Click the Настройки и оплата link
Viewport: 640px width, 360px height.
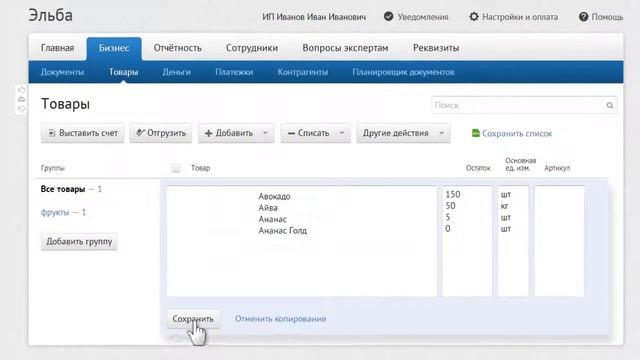click(x=520, y=17)
